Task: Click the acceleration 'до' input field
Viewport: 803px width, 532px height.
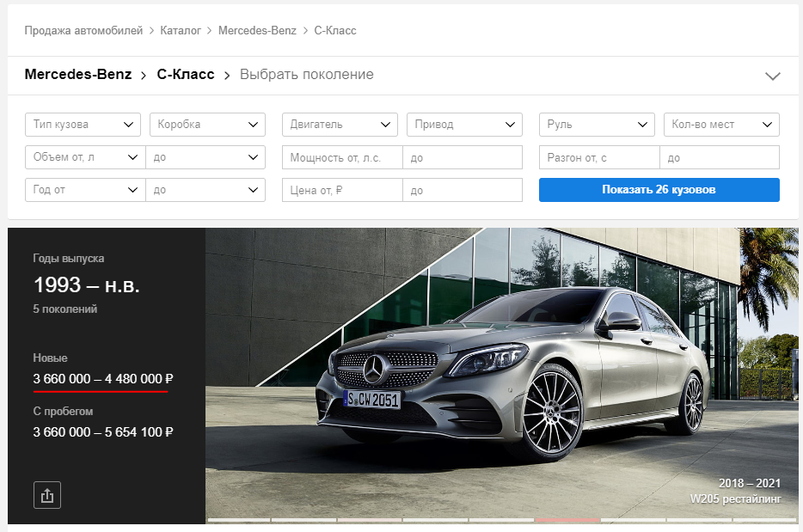Action: click(720, 157)
